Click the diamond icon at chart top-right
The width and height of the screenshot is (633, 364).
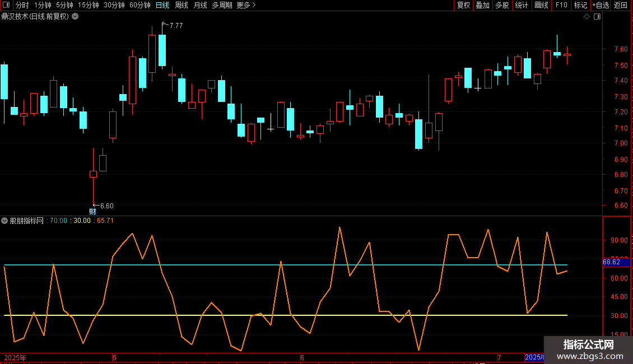[587, 17]
